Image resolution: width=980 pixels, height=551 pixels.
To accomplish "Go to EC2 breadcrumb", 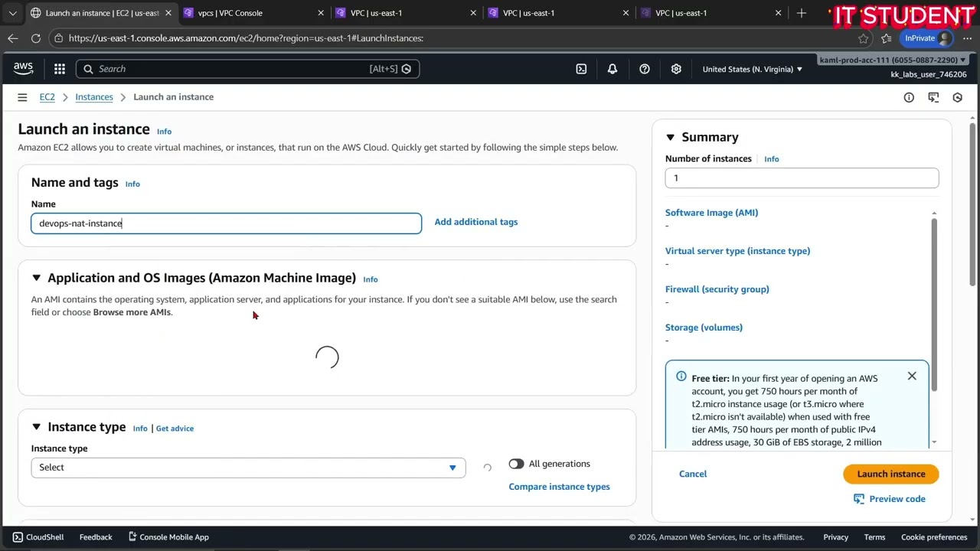I will click(47, 97).
